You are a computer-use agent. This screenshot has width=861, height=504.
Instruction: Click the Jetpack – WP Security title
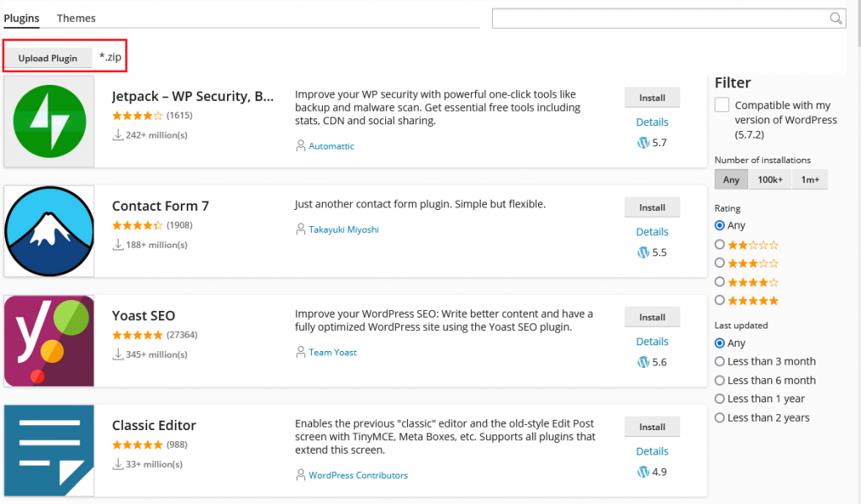[x=193, y=97]
